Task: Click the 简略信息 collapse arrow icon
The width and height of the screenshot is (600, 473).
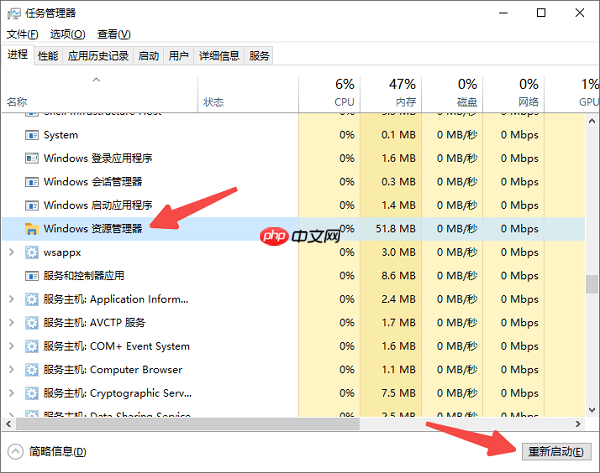Action: click(15, 452)
